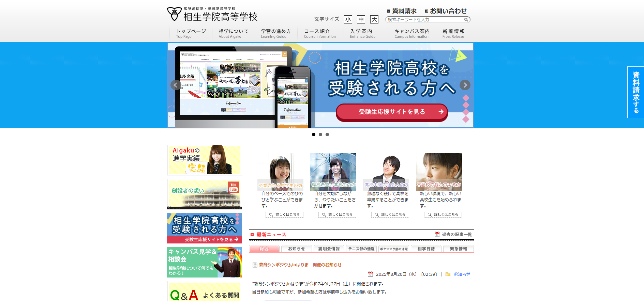The width and height of the screenshot is (644, 301).
Task: Click red marker icon beside 最新ニュース
Action: (252, 235)
